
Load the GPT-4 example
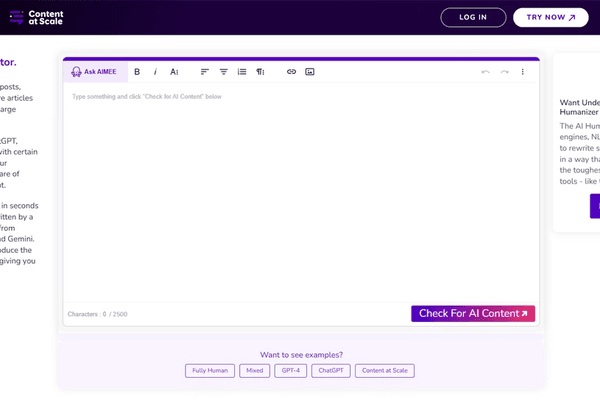[x=291, y=370]
